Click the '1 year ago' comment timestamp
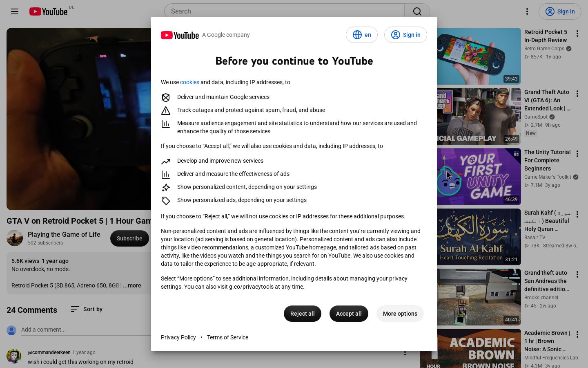 (84, 352)
